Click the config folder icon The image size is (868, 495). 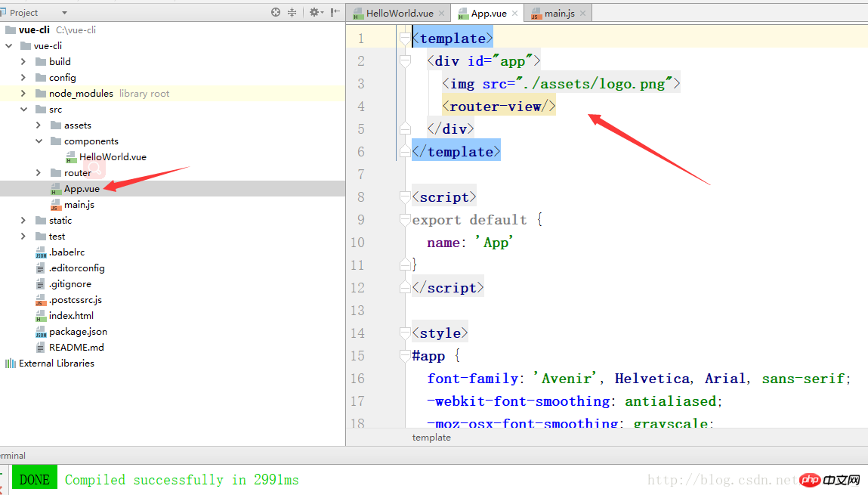pyautogui.click(x=41, y=78)
